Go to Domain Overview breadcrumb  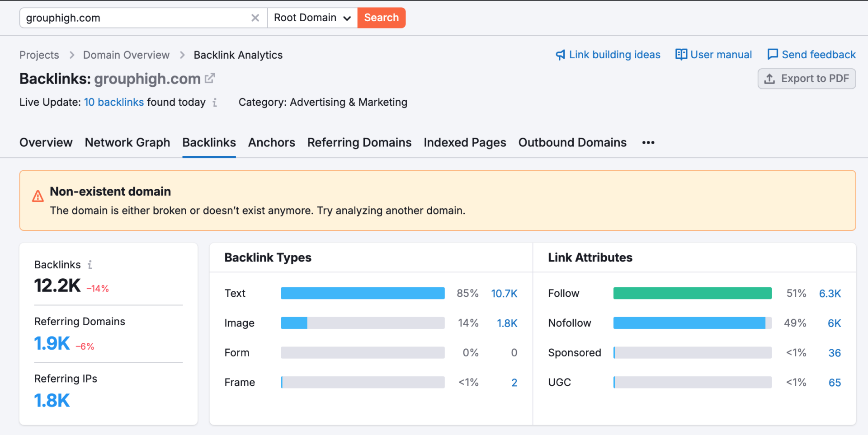[x=126, y=55]
